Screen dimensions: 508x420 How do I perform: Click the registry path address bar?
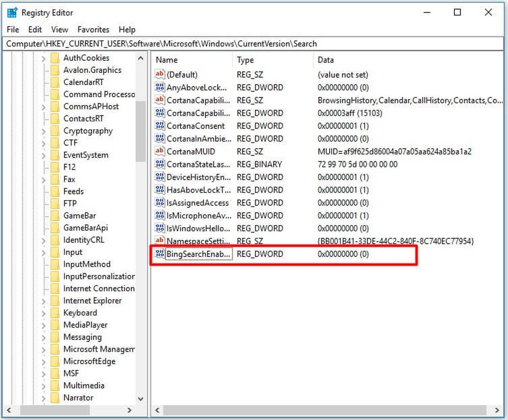click(x=253, y=44)
